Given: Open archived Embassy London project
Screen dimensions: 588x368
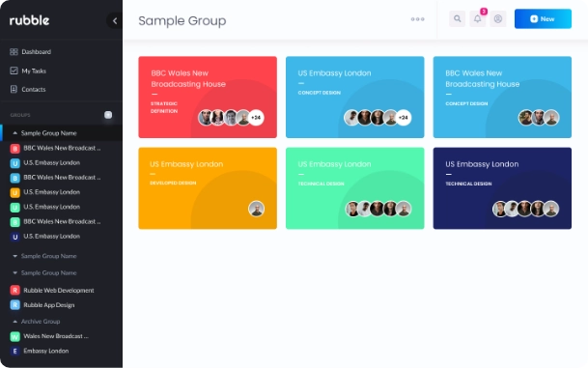Looking at the screenshot, I should pos(40,352).
